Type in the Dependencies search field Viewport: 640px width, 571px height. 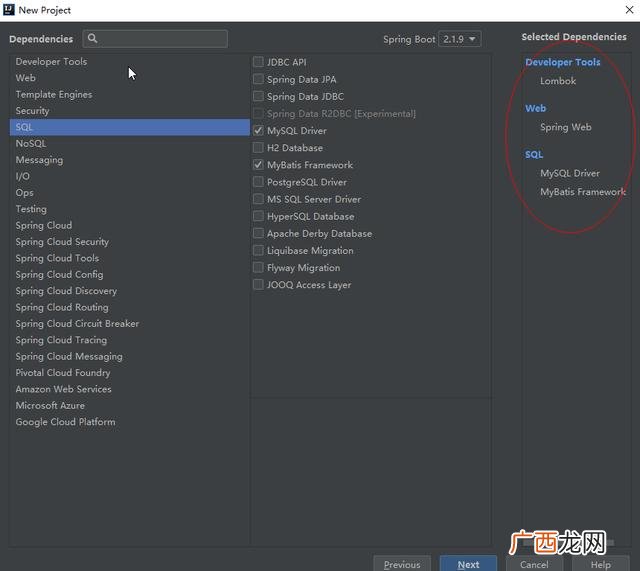[x=155, y=39]
